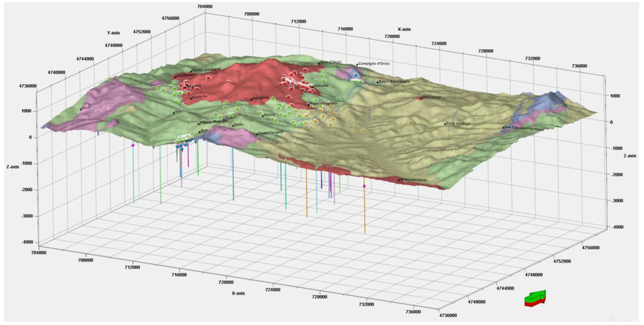Select the Piancastagnaio location marker

pos(309,105)
